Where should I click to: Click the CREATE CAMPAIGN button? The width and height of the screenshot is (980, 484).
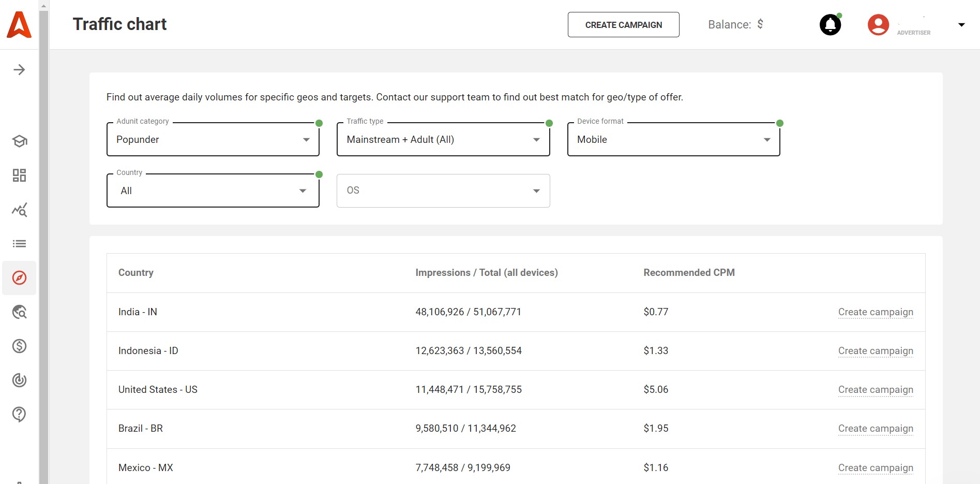(x=623, y=25)
